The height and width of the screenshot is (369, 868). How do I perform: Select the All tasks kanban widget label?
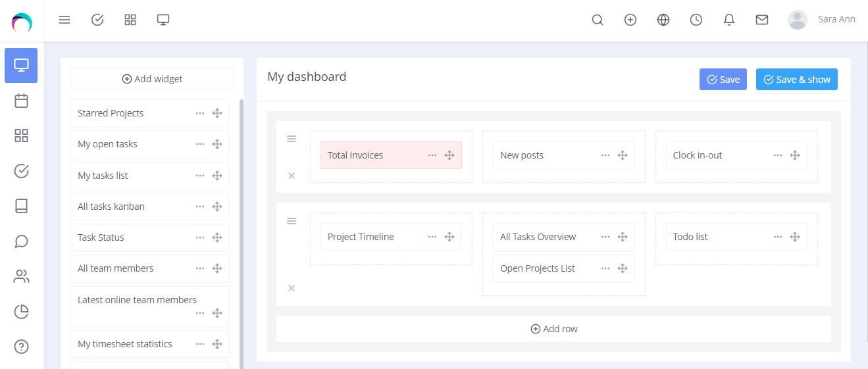111,207
